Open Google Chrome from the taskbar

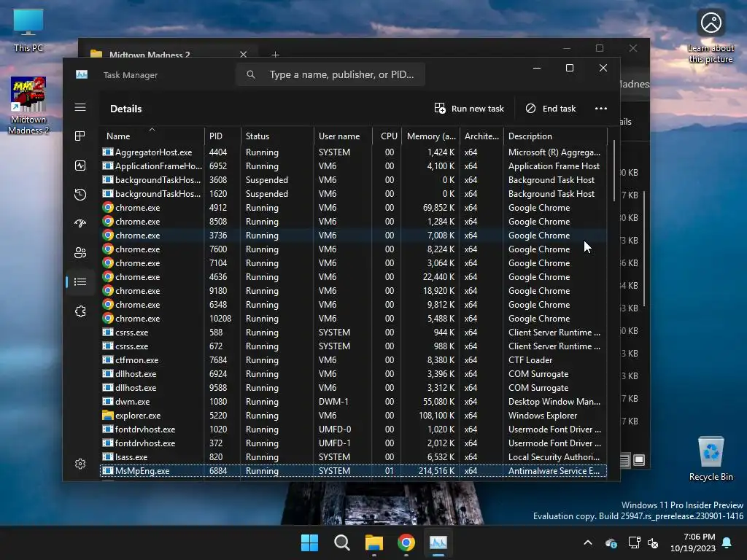406,542
